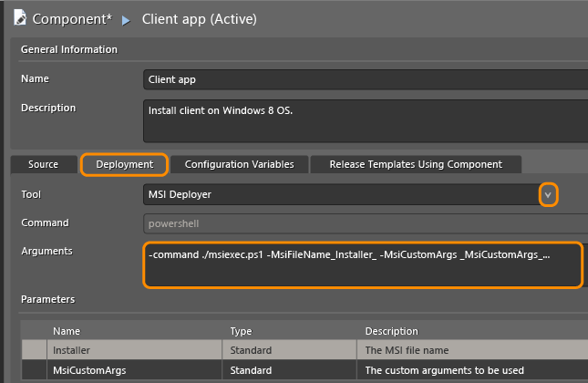
Task: Sort parameters by Type column header
Action: click(x=292, y=331)
